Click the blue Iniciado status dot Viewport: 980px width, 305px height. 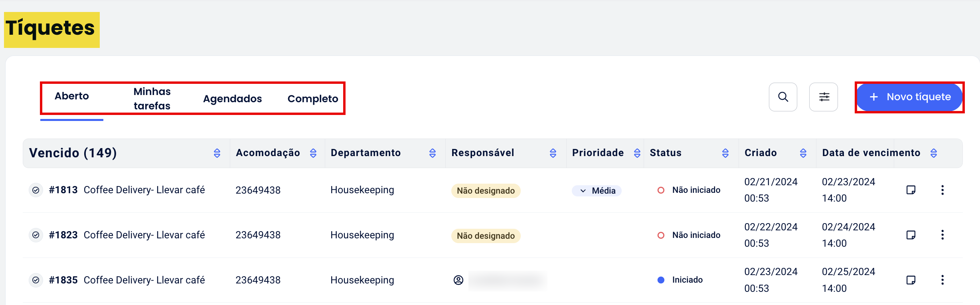click(x=661, y=280)
